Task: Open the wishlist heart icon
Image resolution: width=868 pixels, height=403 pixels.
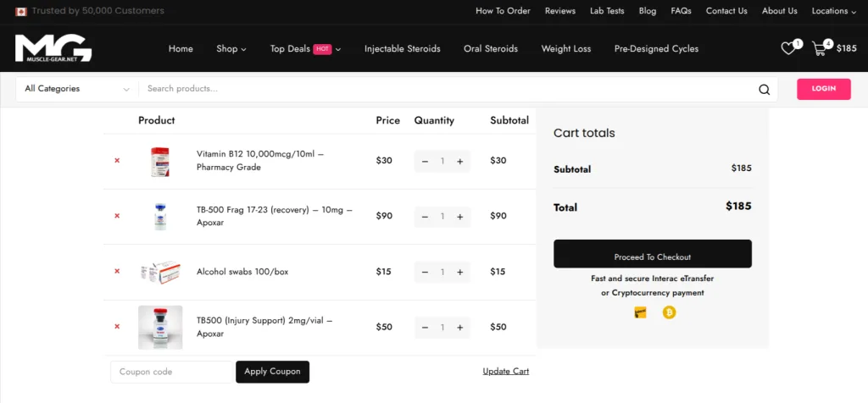Action: tap(787, 48)
